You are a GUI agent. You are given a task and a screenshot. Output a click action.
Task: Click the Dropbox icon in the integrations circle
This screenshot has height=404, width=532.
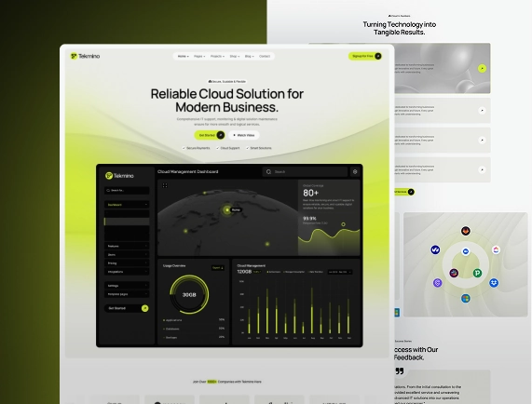tap(494, 283)
